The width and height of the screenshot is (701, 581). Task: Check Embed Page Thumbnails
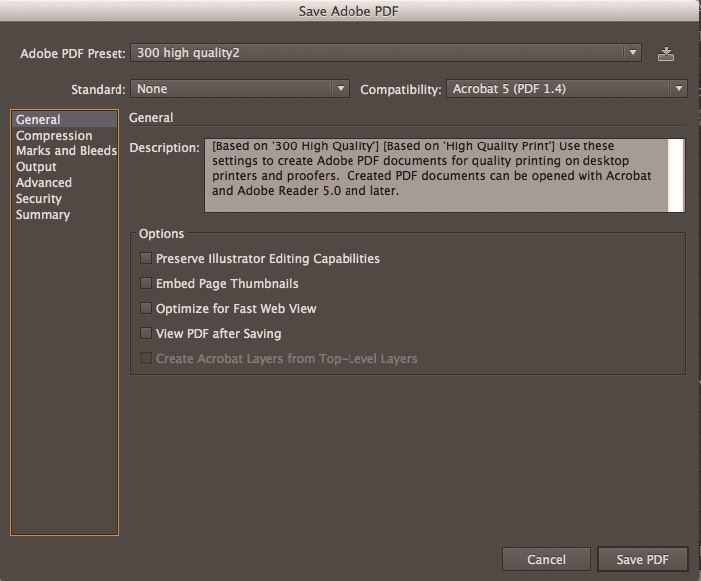click(x=146, y=284)
